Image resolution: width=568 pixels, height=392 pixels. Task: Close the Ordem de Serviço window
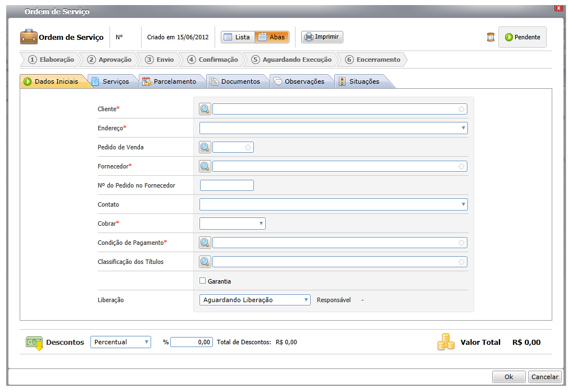(x=558, y=8)
